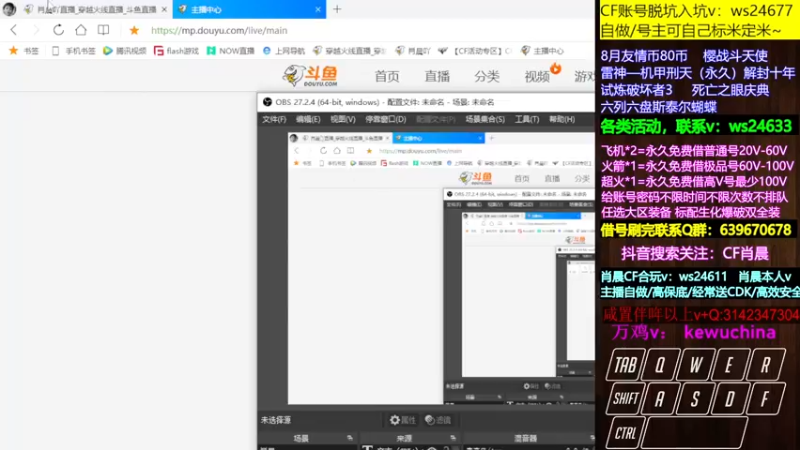This screenshot has width=800, height=450.
Task: Open the OBS 停靠窗口(D) menu
Action: pos(386,119)
